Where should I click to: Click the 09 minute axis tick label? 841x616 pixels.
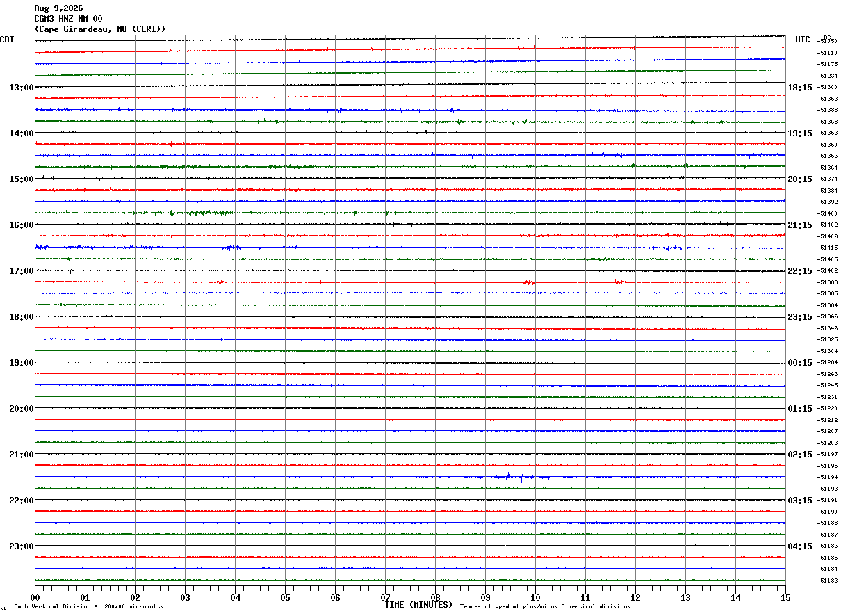pos(485,597)
